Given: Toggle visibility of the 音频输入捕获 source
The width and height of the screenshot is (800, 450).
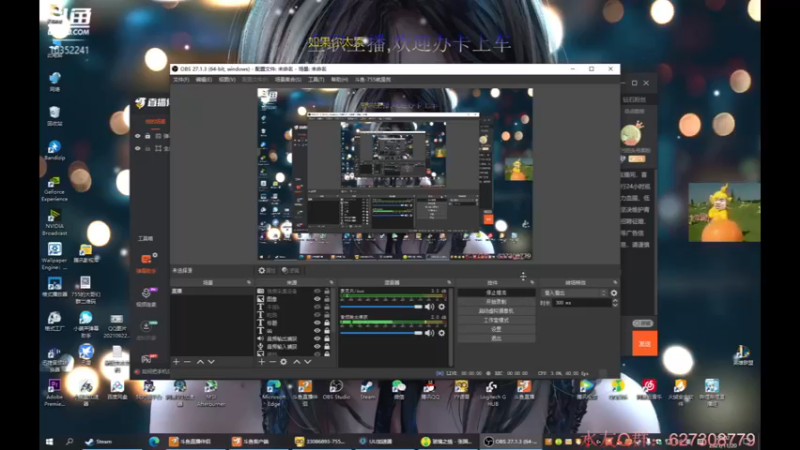Looking at the screenshot, I should (x=317, y=346).
